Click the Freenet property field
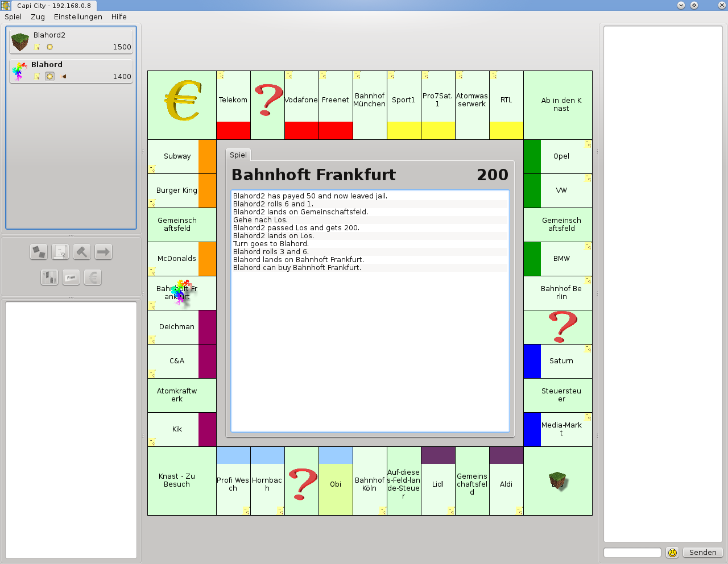Screen dimensions: 728x564 click(336, 105)
